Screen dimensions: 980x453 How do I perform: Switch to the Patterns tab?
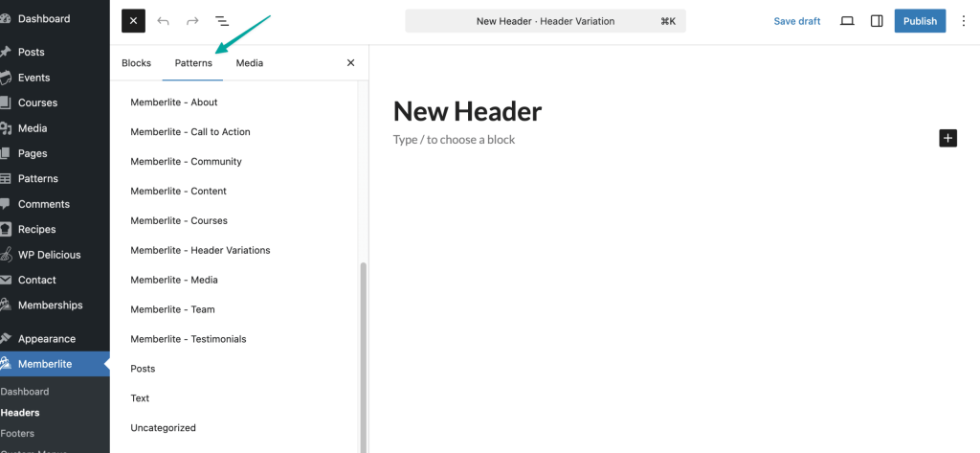(193, 62)
